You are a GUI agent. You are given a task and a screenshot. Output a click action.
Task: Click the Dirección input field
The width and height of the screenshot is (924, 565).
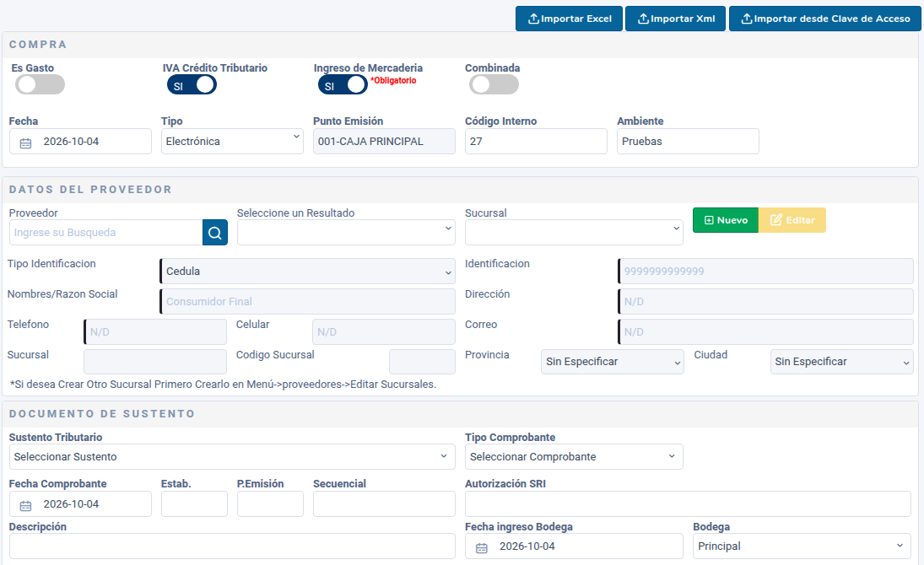tap(765, 301)
